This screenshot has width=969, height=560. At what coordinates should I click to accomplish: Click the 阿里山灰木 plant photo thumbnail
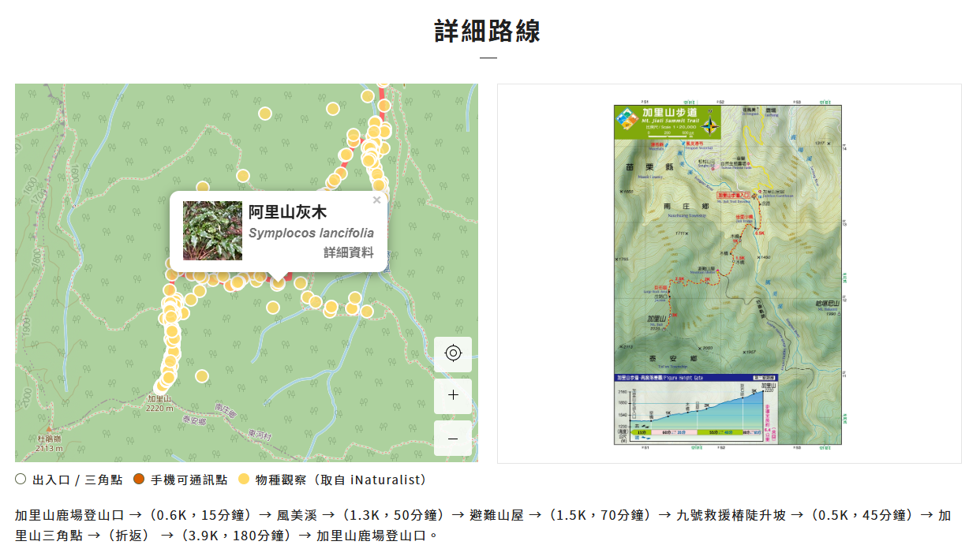[x=212, y=230]
